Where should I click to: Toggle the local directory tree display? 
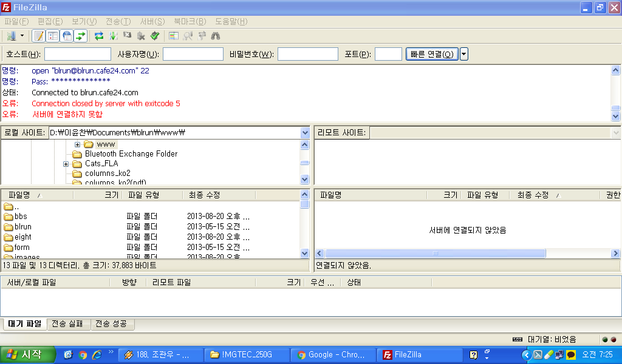click(53, 36)
